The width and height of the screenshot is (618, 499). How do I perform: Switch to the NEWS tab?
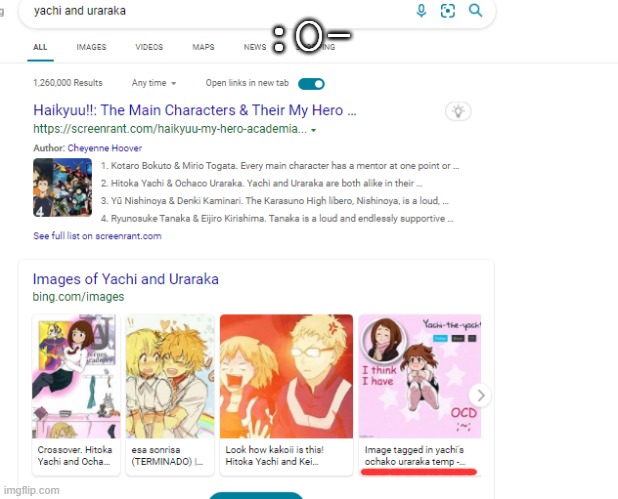[255, 47]
